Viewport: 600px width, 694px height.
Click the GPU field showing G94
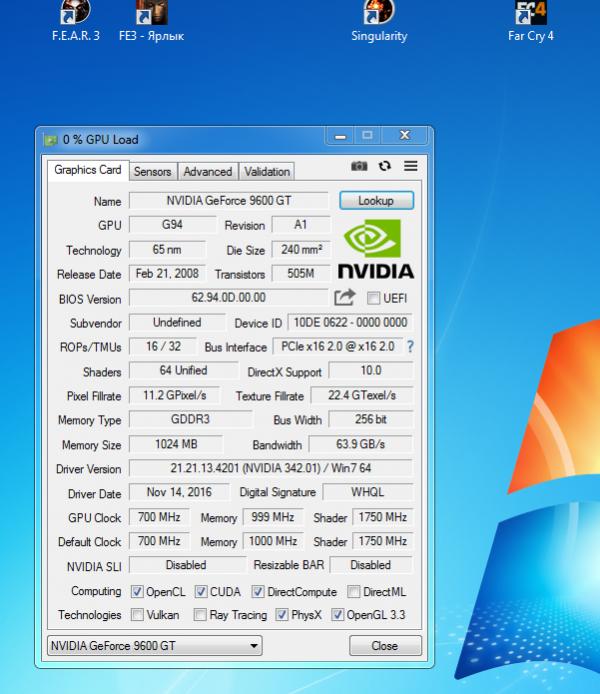[x=172, y=225]
